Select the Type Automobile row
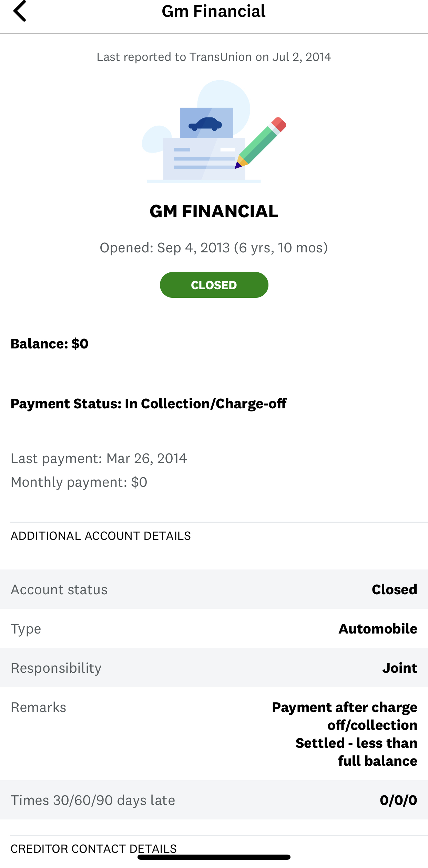This screenshot has width=428, height=868. point(214,629)
